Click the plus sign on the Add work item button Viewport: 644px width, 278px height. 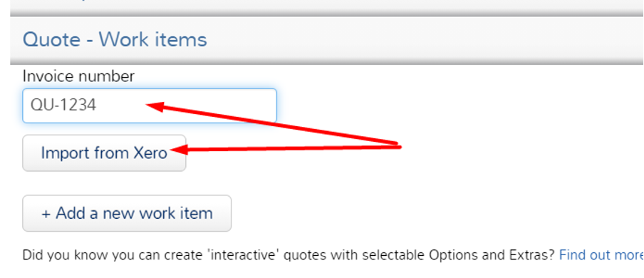[x=46, y=214]
